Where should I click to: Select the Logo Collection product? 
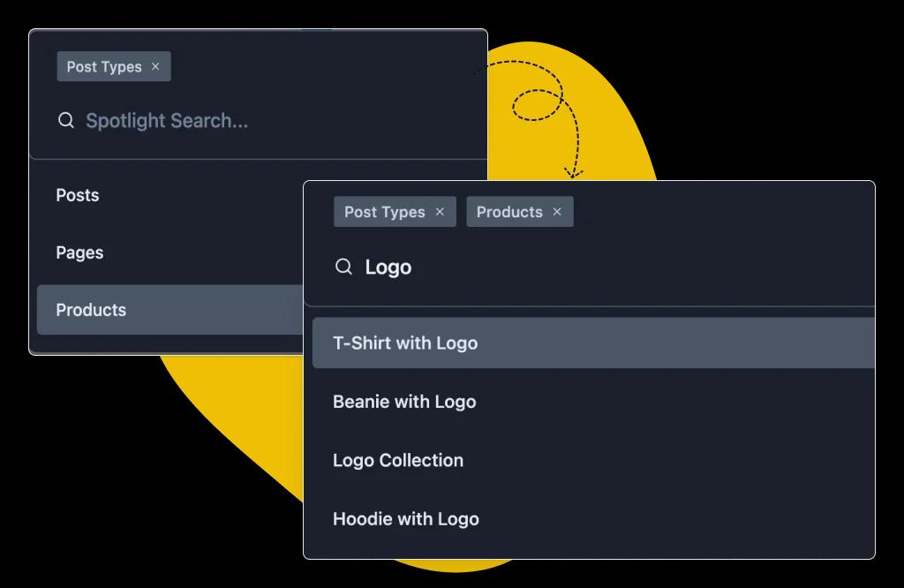pos(398,460)
